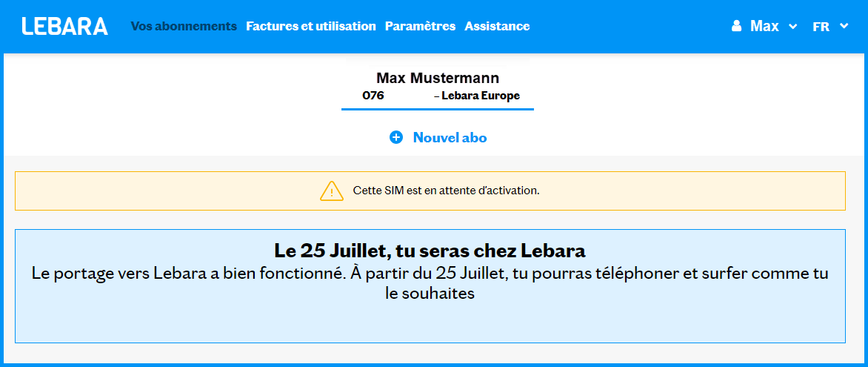Image resolution: width=868 pixels, height=367 pixels.
Task: Open the Max account menu
Action: (x=764, y=26)
